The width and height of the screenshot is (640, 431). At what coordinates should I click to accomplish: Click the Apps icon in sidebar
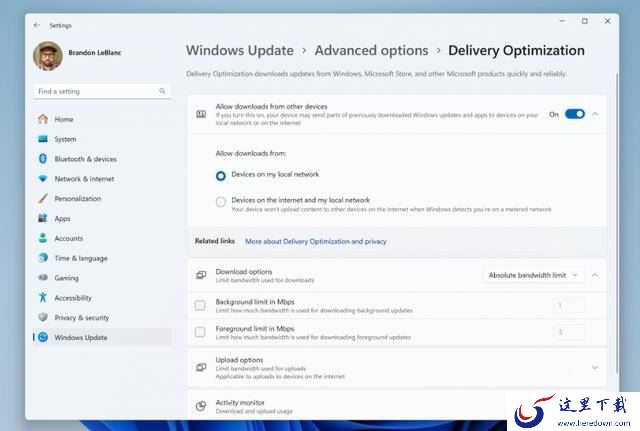(x=43, y=218)
